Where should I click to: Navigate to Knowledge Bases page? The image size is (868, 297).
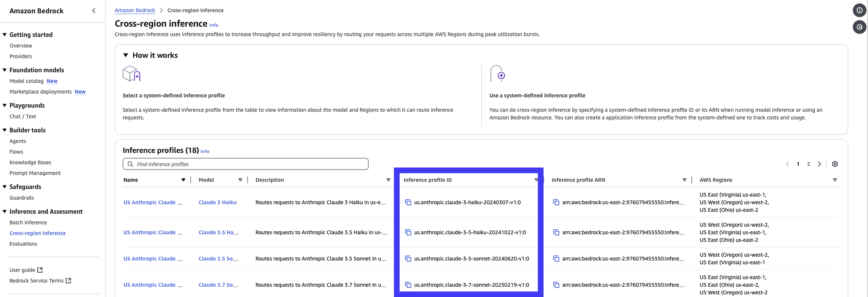[x=30, y=162]
